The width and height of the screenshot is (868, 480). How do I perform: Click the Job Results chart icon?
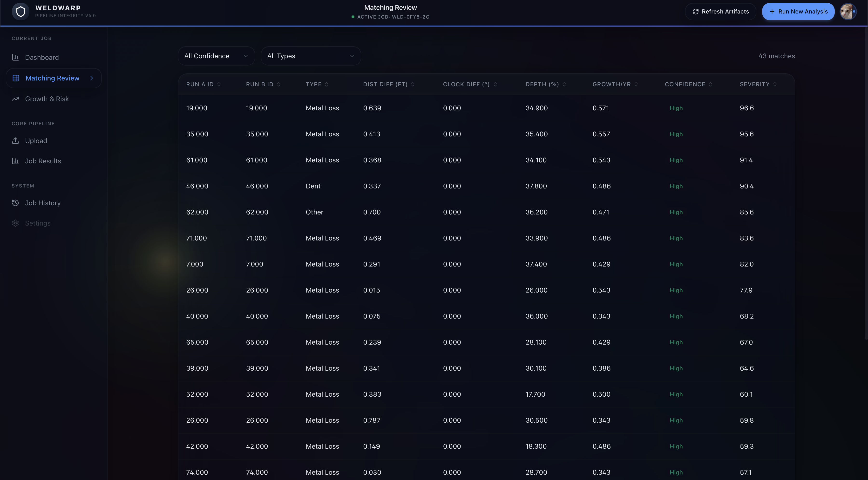click(15, 161)
